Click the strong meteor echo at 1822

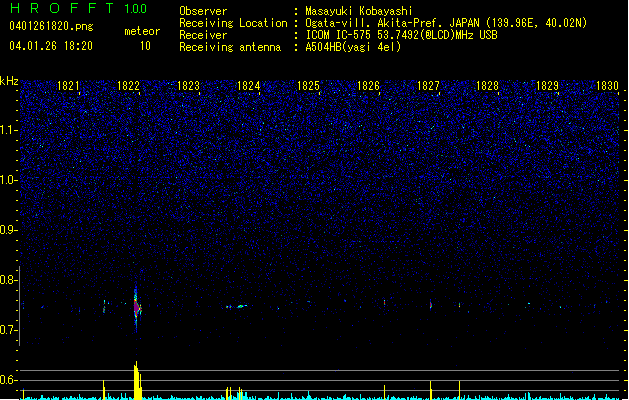pyautogui.click(x=136, y=308)
